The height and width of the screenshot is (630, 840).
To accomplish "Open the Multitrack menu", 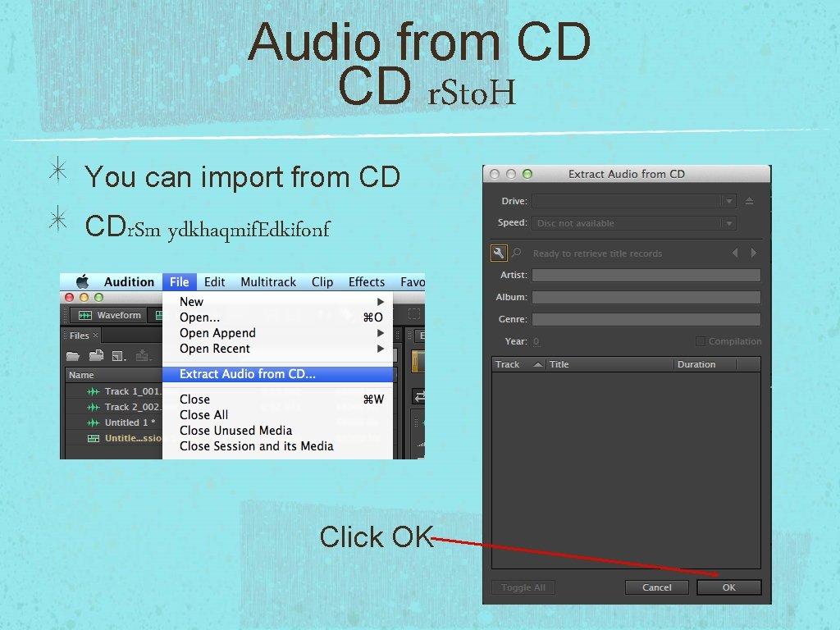I will click(268, 282).
